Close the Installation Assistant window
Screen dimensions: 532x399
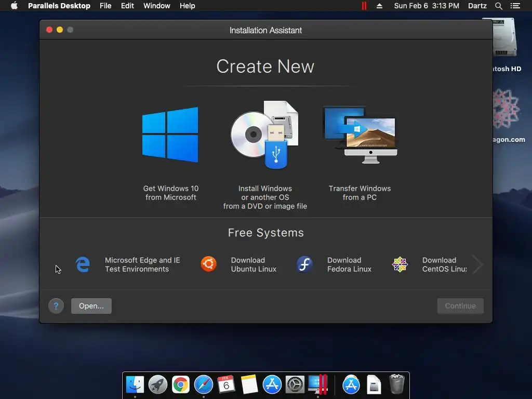(x=49, y=30)
